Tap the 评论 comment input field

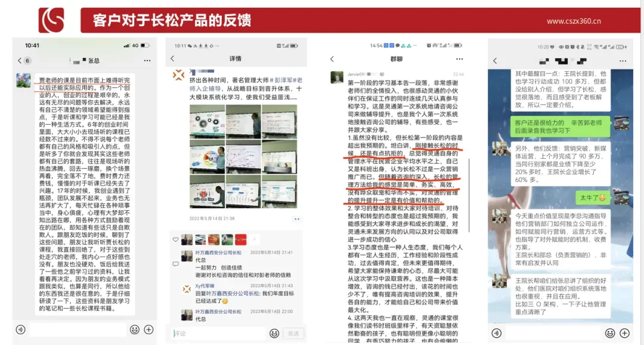pyautogui.click(x=219, y=334)
